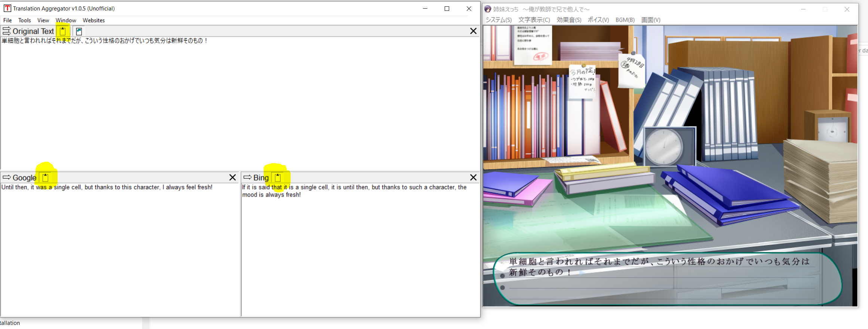Open the BGM(B) menu in game window
The height and width of the screenshot is (329, 868).
(x=625, y=20)
